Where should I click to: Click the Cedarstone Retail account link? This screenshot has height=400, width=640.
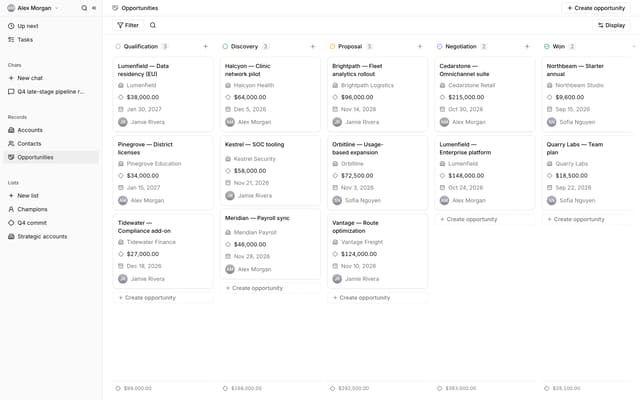pyautogui.click(x=471, y=85)
